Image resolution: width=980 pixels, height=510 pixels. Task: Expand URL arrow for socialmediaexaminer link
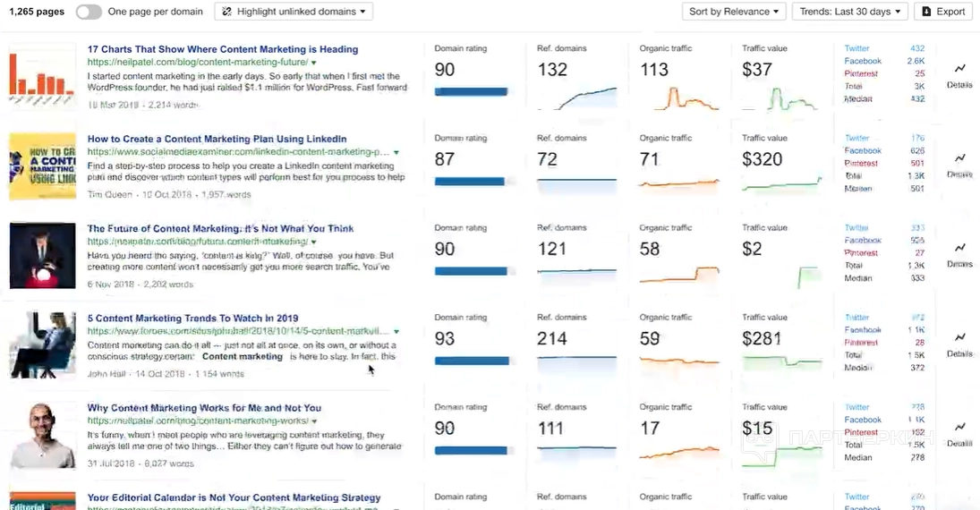pos(396,152)
